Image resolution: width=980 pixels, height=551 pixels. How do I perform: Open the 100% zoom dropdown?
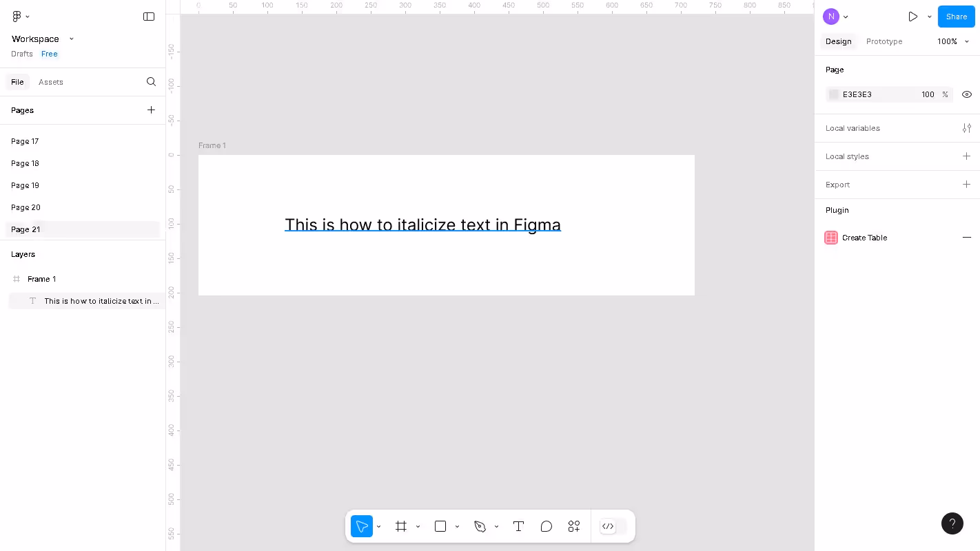pos(953,41)
